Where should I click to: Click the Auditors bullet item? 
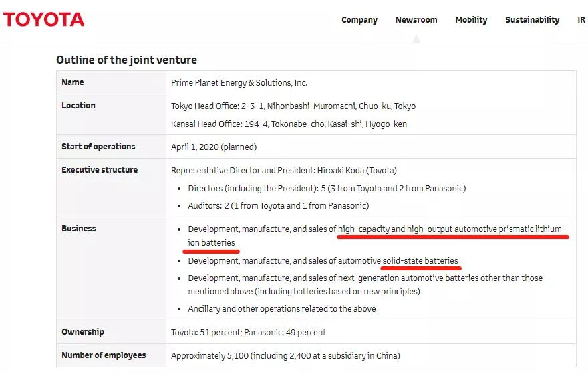278,205
